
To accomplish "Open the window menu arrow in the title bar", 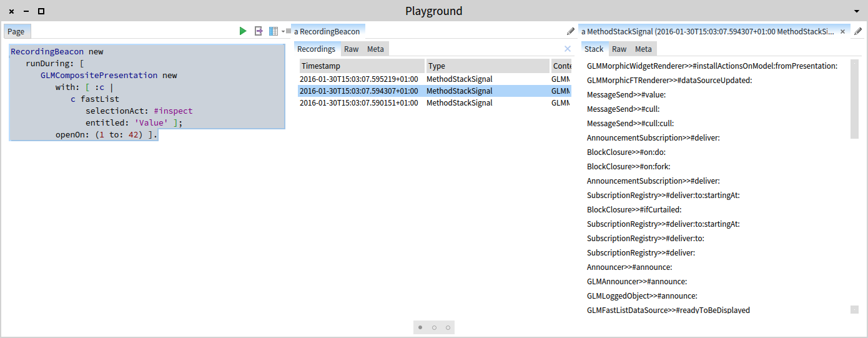I will 856,11.
